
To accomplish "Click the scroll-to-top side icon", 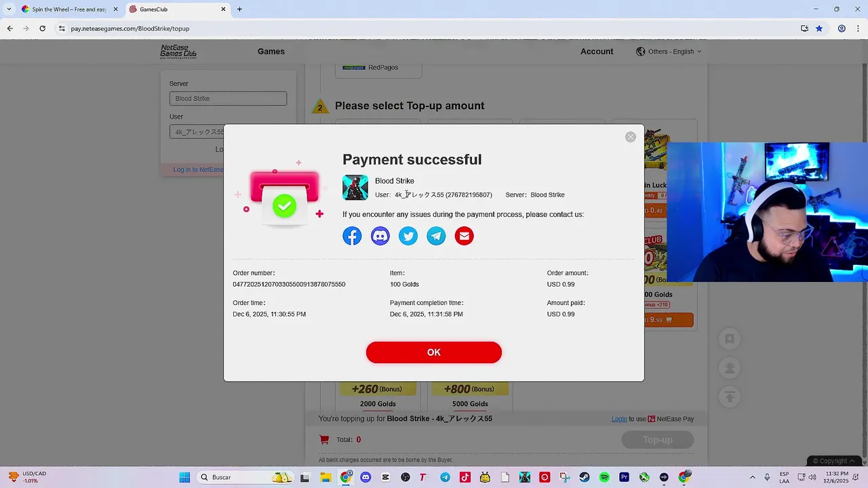I will click(730, 396).
